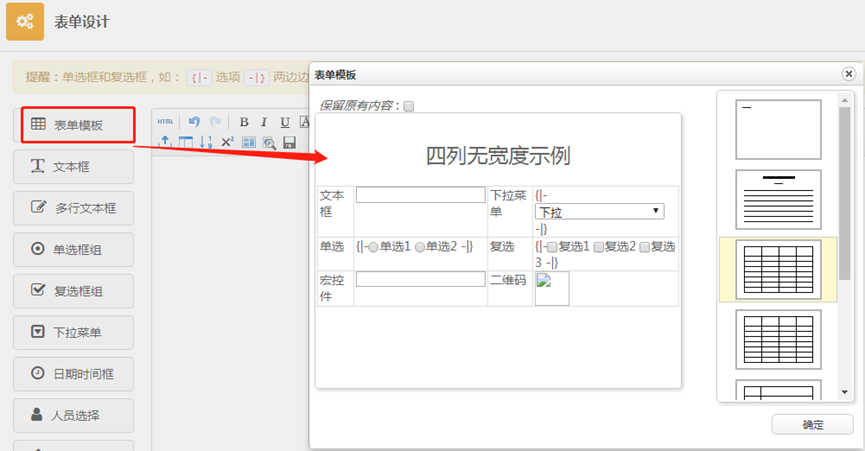Check the 复选2 checkbox
865x451 pixels.
point(599,247)
